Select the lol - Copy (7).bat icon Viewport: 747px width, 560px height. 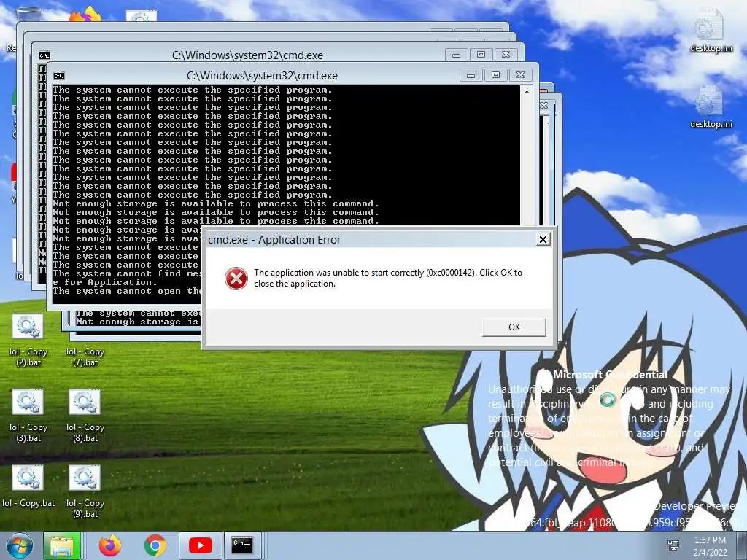[x=85, y=357]
